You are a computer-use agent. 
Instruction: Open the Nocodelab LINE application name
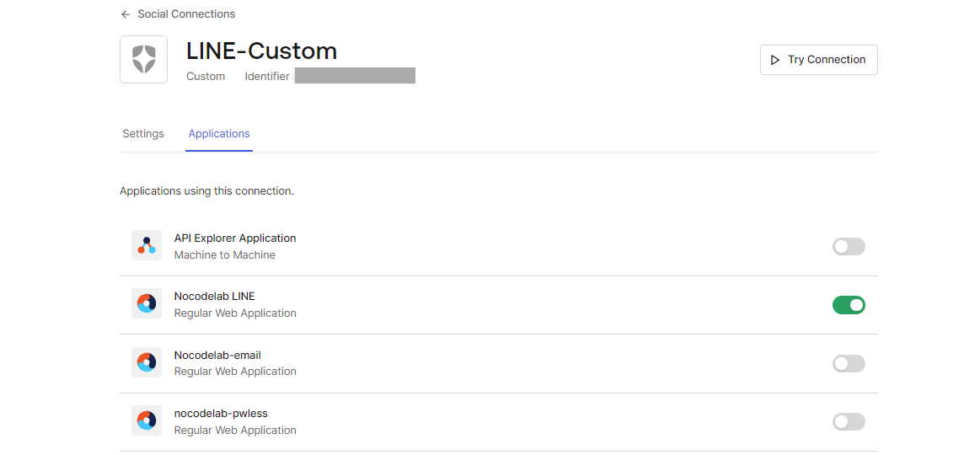[x=214, y=297]
